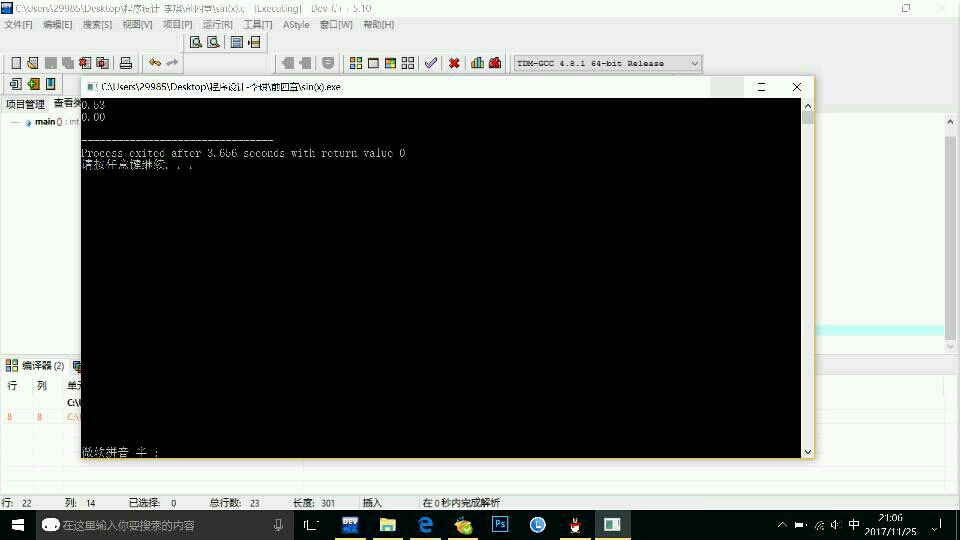Click the Cortana microphone icon

coord(278,525)
